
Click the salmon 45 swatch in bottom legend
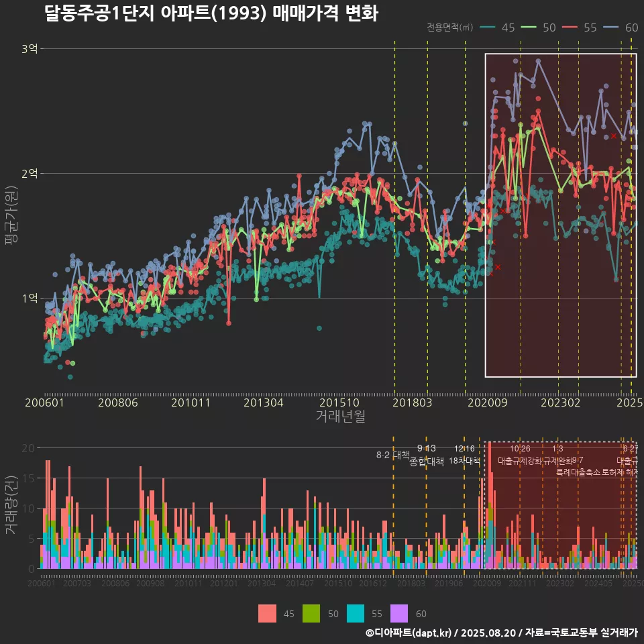tap(268, 614)
